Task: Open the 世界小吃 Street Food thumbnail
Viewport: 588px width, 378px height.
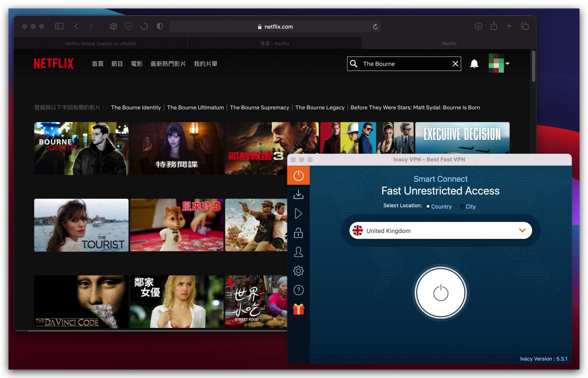Action: [x=256, y=301]
